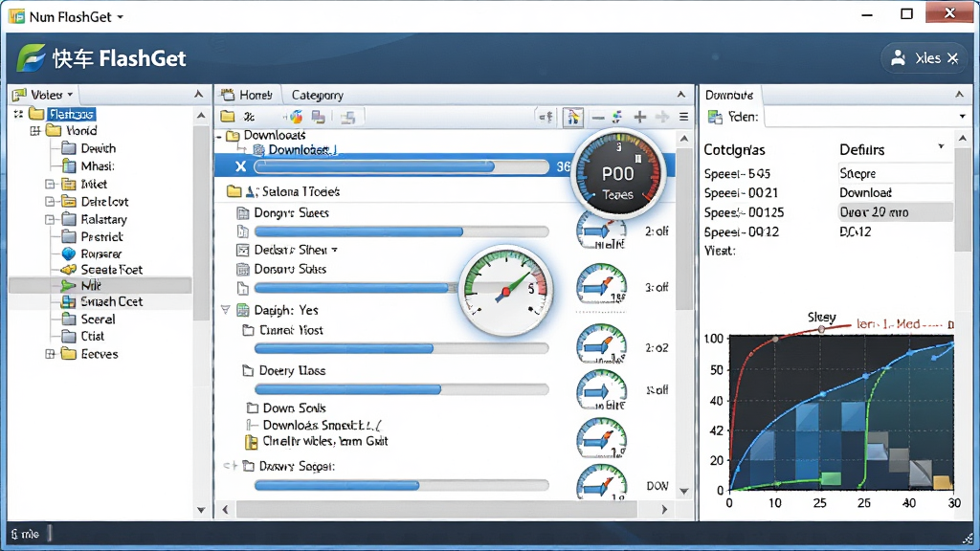Switch to the Category tab

coord(318,95)
